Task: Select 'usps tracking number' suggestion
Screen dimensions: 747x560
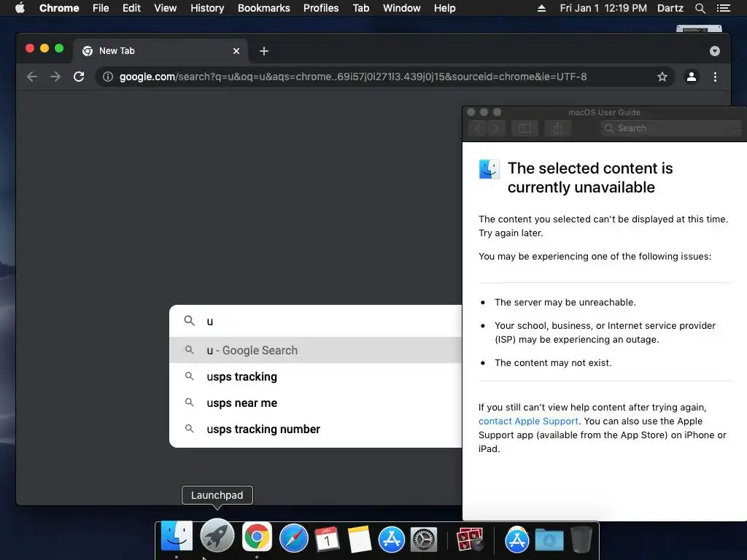Action: pyautogui.click(x=316, y=429)
